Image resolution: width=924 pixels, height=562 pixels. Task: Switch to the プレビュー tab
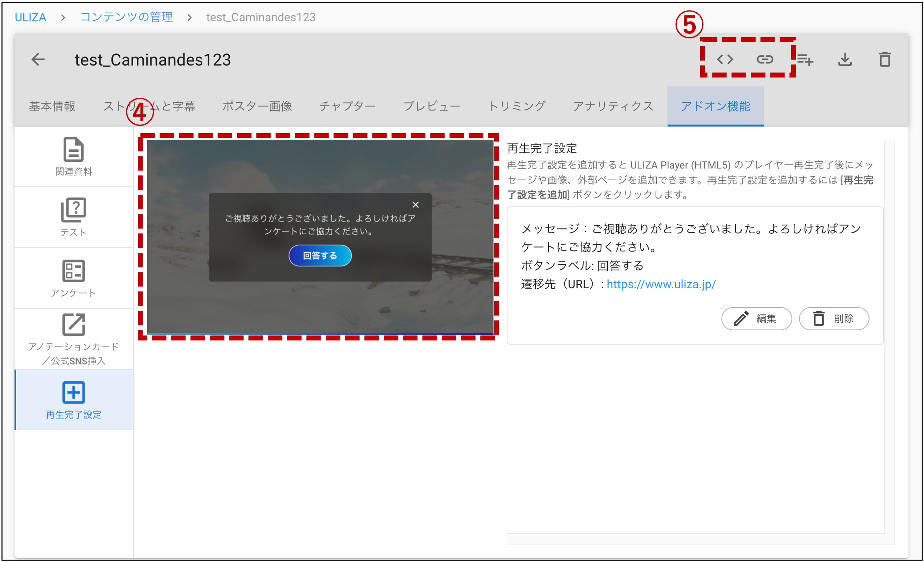(x=432, y=106)
